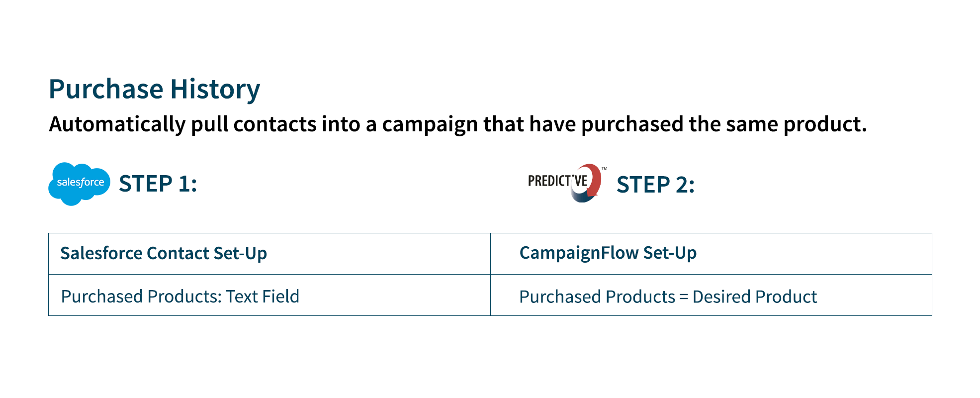Click the word Predictive in the logo
Screen dimensions: 980x398
coord(557,181)
